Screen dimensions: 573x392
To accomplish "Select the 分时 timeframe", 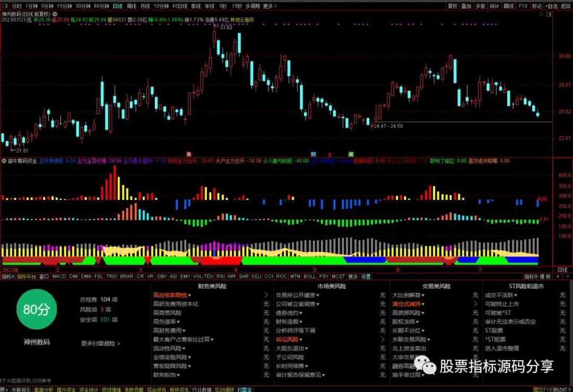I will (x=17, y=6).
